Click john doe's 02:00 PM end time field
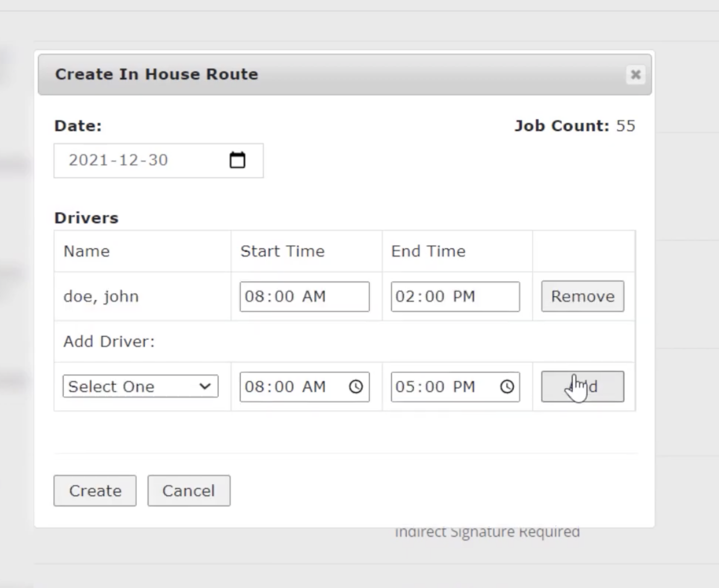 pyautogui.click(x=455, y=296)
